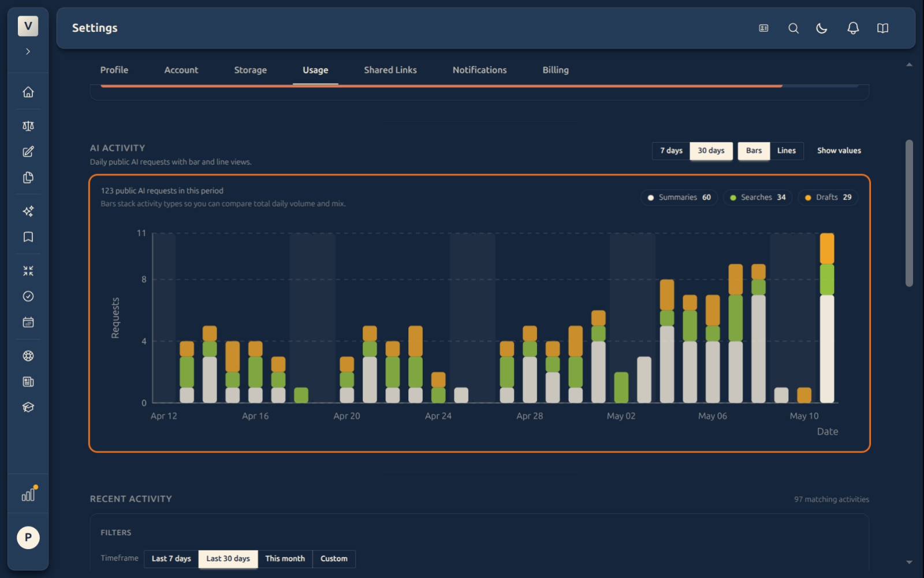
Task: Switch to the Billing tab
Action: click(556, 70)
